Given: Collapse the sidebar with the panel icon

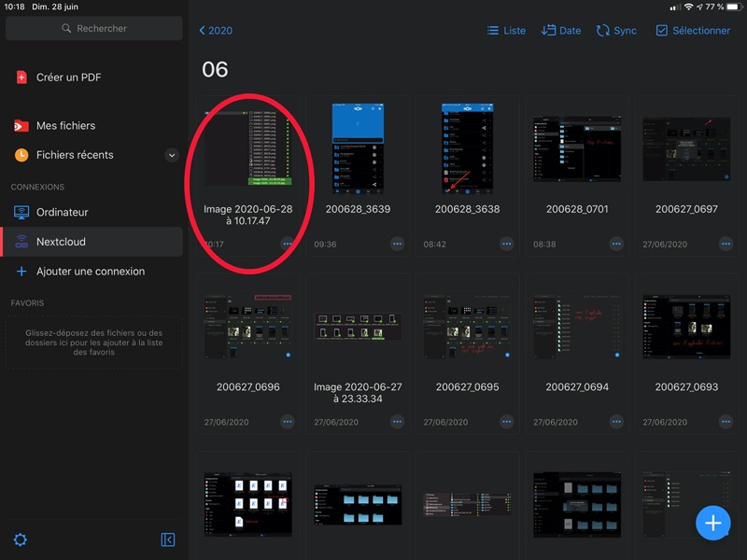Looking at the screenshot, I should 168,539.
